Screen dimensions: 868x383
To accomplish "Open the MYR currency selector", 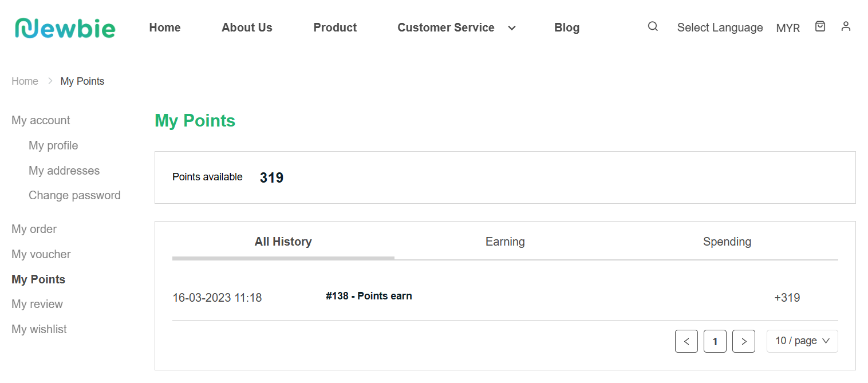I will pos(788,28).
